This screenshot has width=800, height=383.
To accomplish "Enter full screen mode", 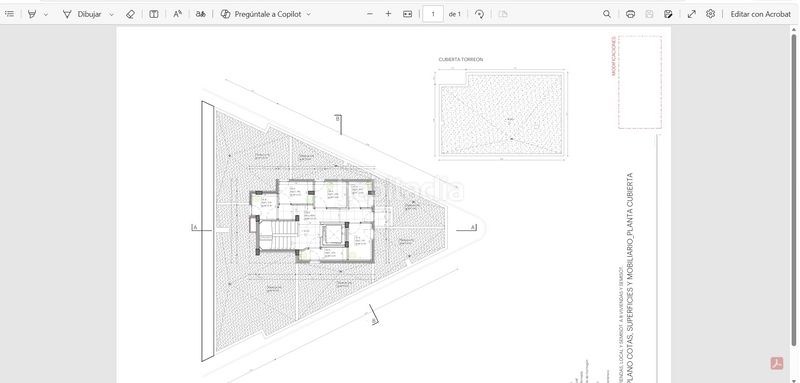I will point(691,14).
